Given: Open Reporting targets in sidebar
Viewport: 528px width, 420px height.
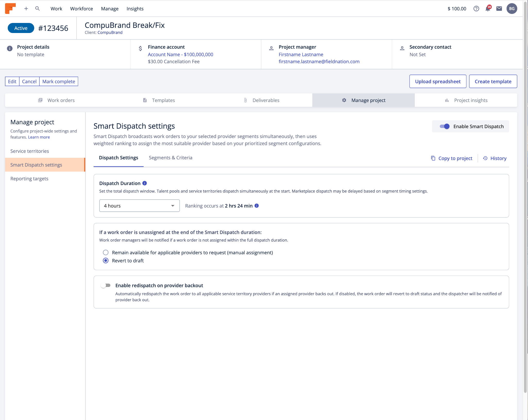Looking at the screenshot, I should (45, 179).
